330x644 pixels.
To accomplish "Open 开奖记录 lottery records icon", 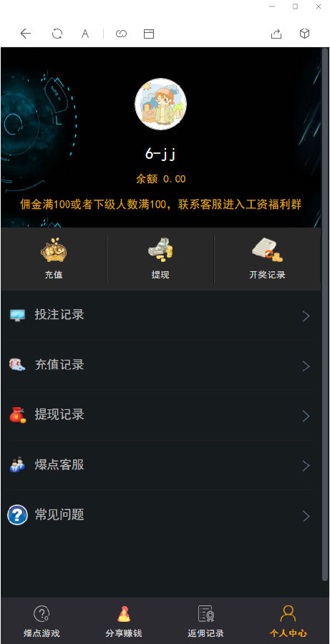I will [x=267, y=250].
